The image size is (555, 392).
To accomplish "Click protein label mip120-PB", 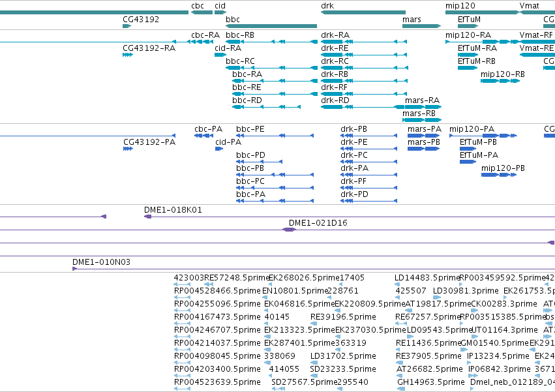I will 503,168.
